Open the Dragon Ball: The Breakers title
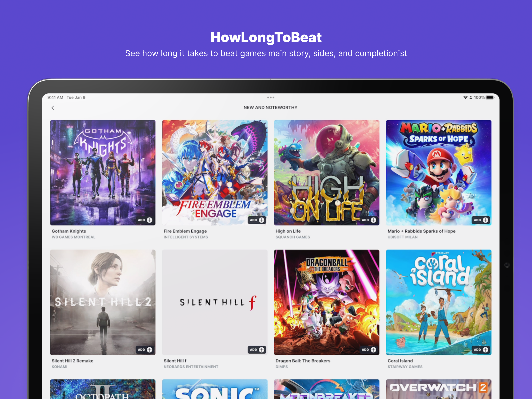532x399 pixels. 303,361
